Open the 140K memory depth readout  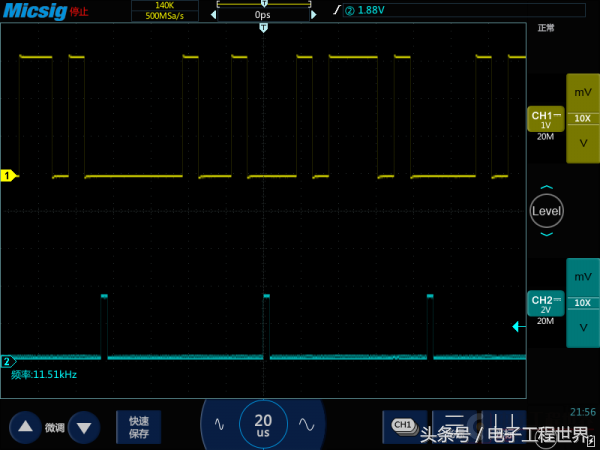click(165, 5)
